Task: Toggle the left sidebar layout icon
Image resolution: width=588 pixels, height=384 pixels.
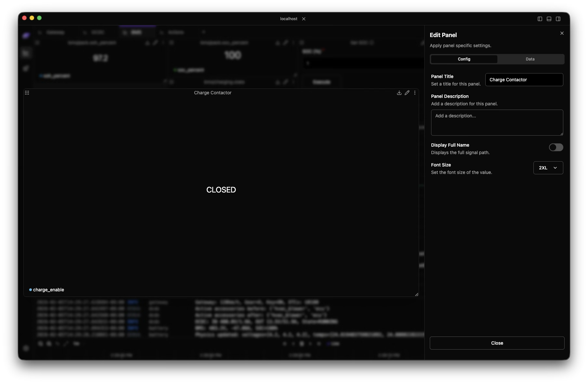Action: click(540, 19)
